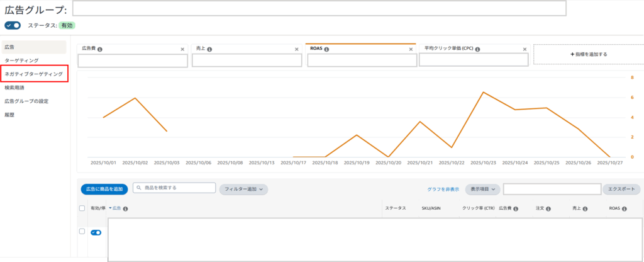Open ネガティブターゲティング in the sidebar
The height and width of the screenshot is (262, 644).
(34, 74)
